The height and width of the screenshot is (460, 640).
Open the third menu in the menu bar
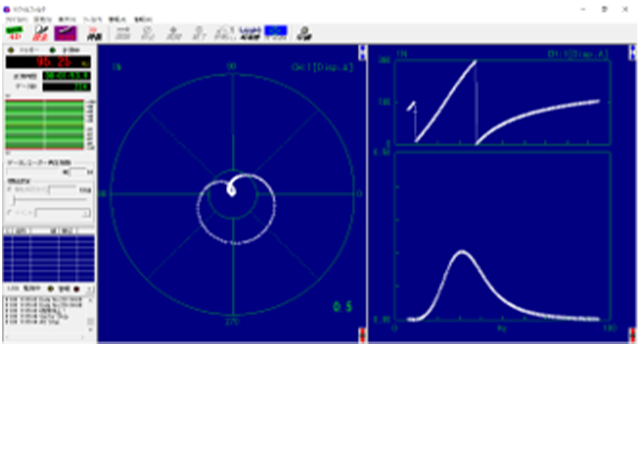point(67,19)
